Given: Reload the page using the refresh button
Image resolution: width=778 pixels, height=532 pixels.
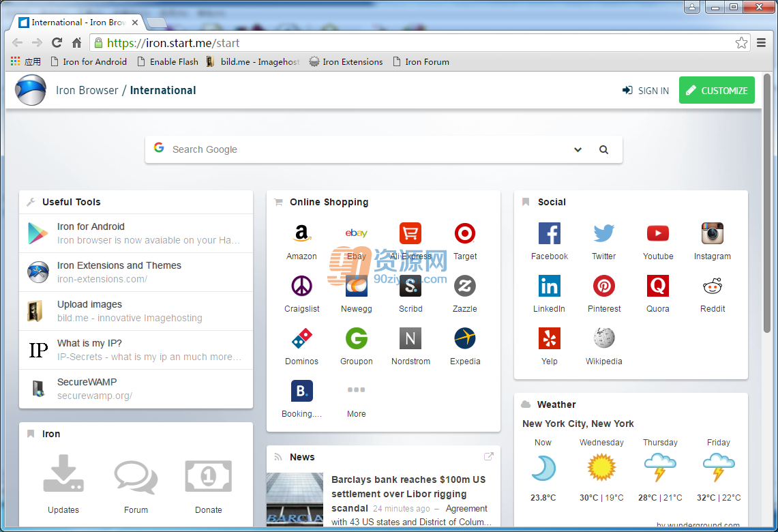Looking at the screenshot, I should [57, 43].
